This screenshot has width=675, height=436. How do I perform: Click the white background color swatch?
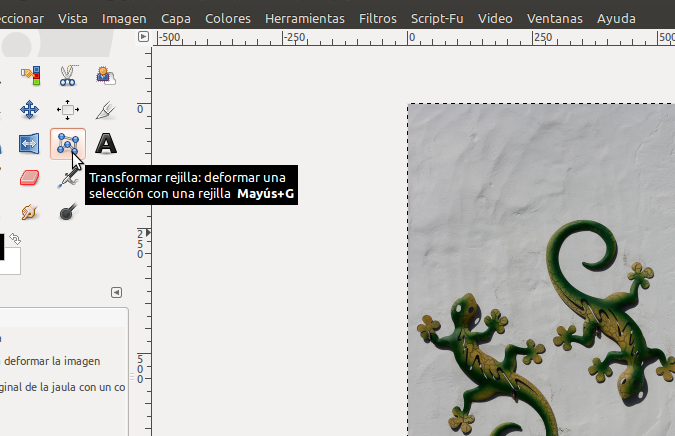(x=12, y=264)
